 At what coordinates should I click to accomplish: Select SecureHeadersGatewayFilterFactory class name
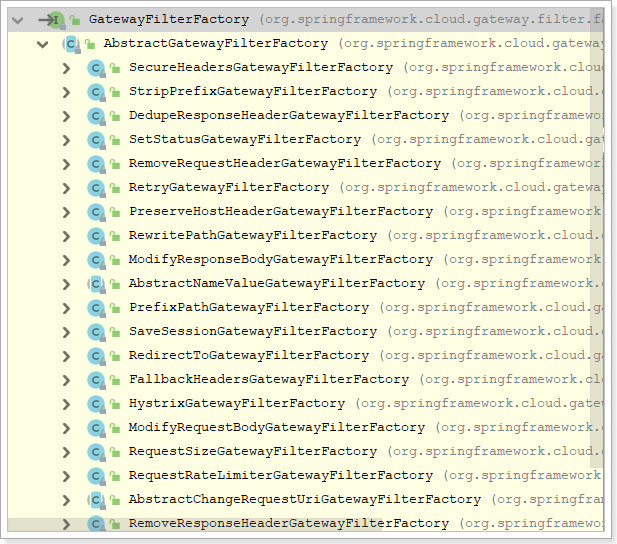click(x=261, y=67)
